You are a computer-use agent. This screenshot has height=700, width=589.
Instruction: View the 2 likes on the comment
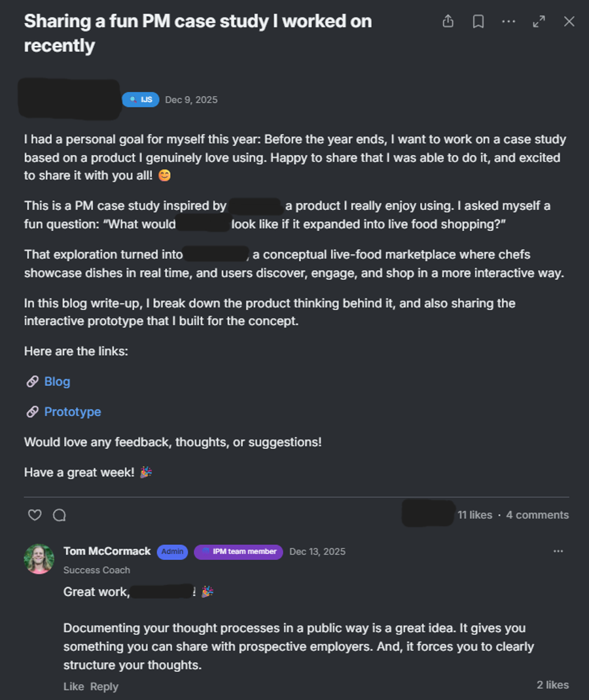[552, 684]
